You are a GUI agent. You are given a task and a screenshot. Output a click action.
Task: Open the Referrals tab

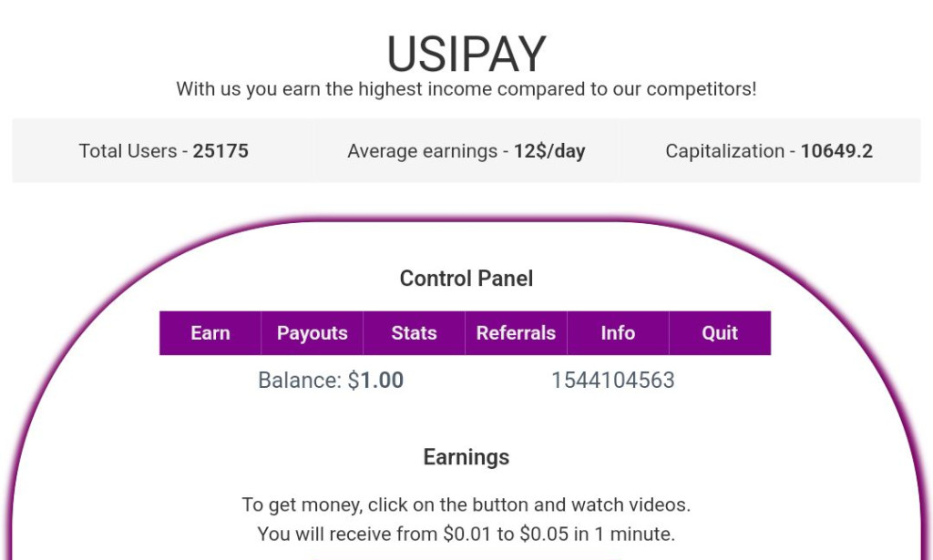(516, 332)
